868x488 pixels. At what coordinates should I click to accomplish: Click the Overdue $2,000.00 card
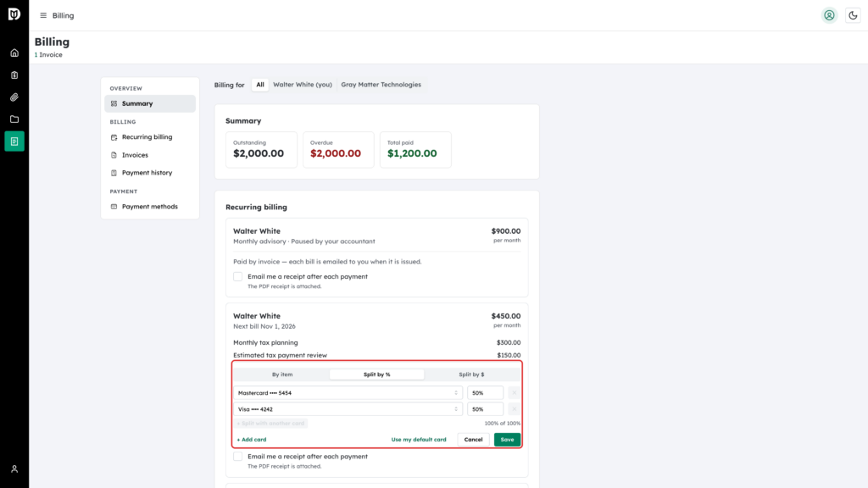pyautogui.click(x=338, y=150)
